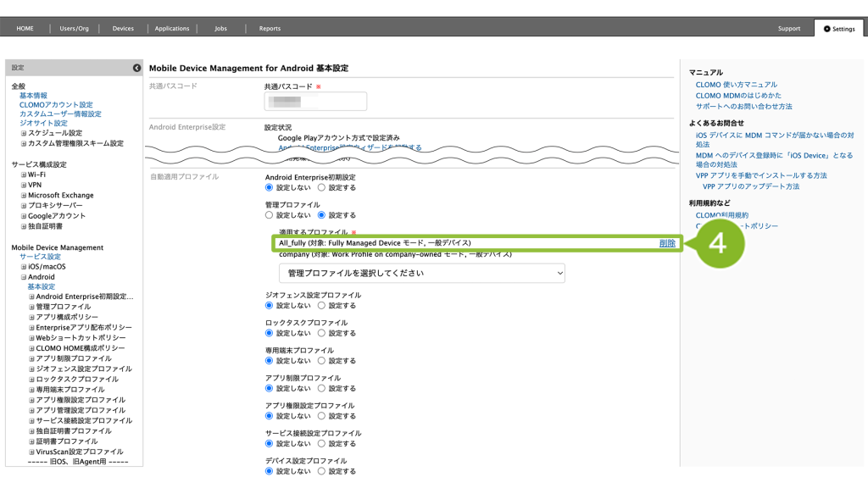
Task: Expand the VPN plus icon
Action: (24, 185)
